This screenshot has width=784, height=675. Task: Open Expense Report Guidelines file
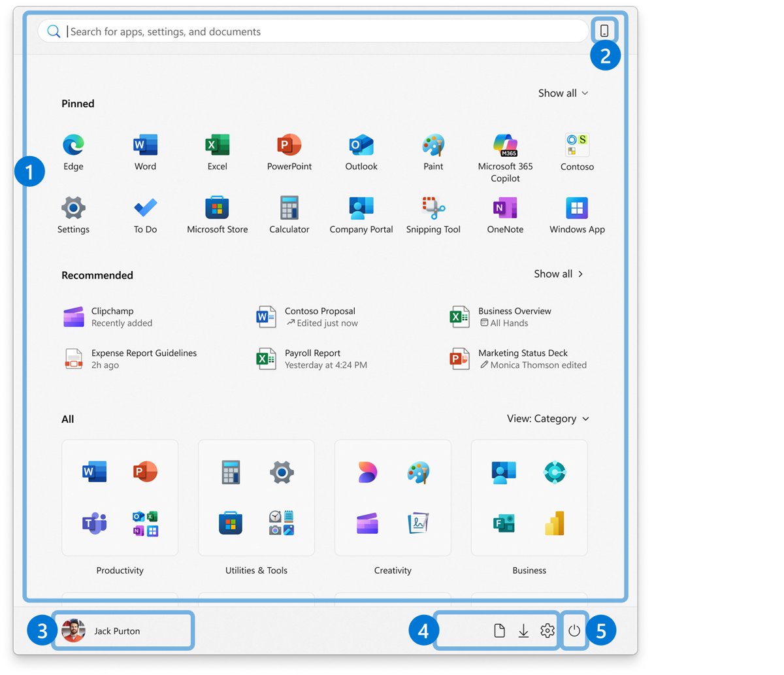coord(130,359)
